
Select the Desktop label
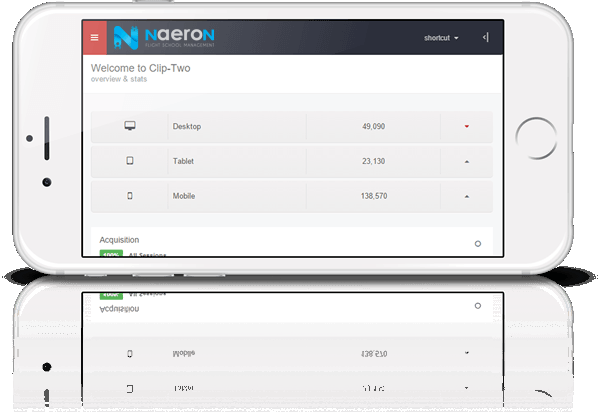(x=187, y=126)
